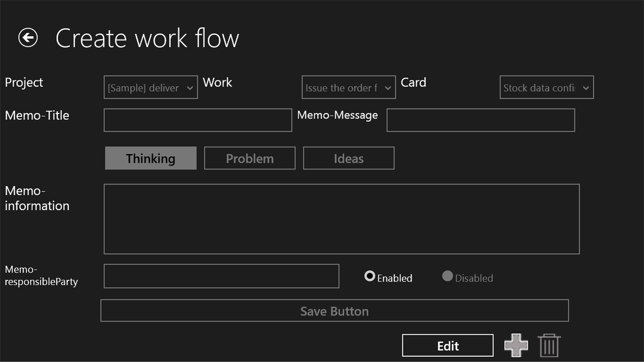Click the Card dropdown chevron arrow
Image resolution: width=644 pixels, height=362 pixels.
[586, 88]
